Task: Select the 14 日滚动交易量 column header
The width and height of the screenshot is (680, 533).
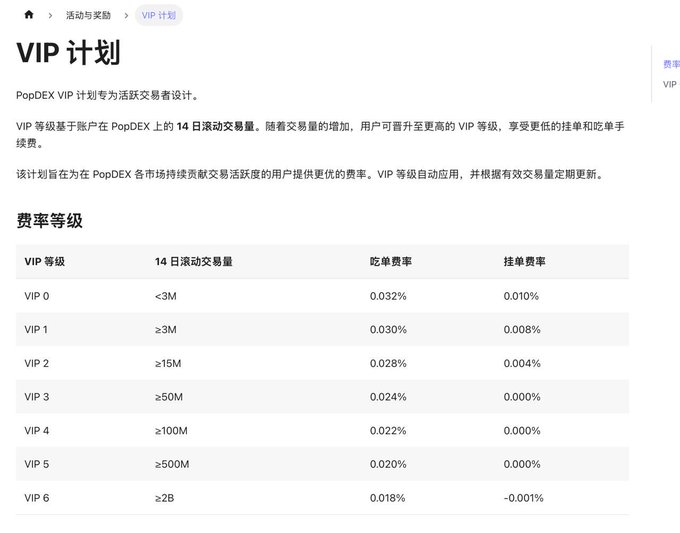Action: tap(193, 262)
